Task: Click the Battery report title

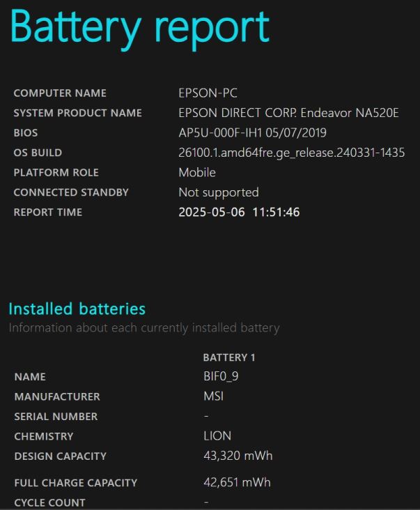Action: [x=140, y=29]
